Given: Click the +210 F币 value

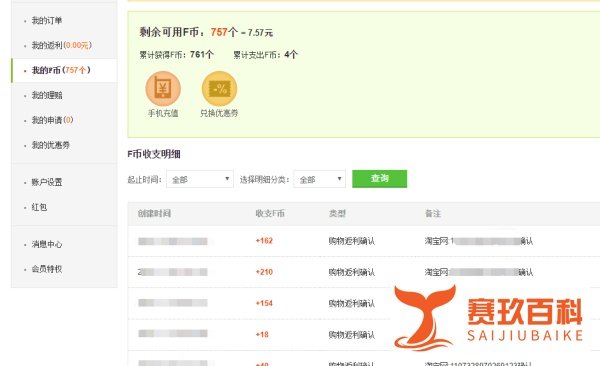Looking at the screenshot, I should [264, 272].
